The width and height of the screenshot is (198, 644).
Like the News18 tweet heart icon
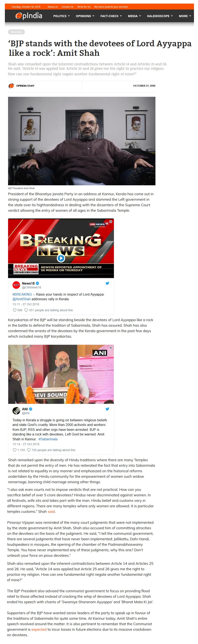point(14,310)
